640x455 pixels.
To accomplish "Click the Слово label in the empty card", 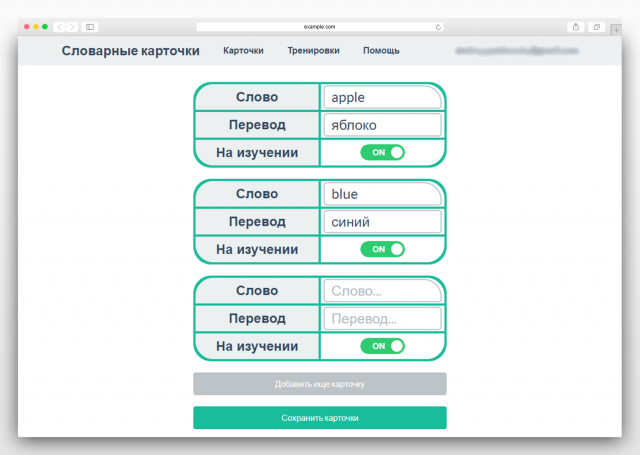I will (257, 291).
